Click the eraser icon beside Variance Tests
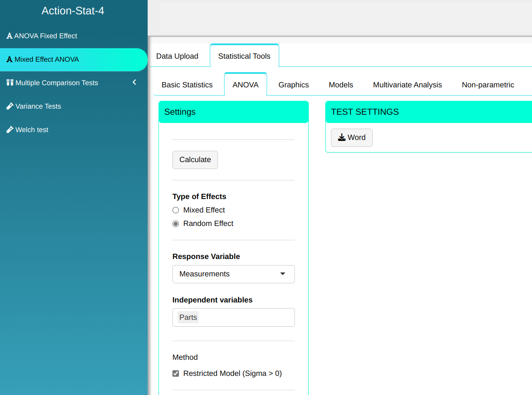Viewport: 532px width, 395px height. [x=10, y=106]
